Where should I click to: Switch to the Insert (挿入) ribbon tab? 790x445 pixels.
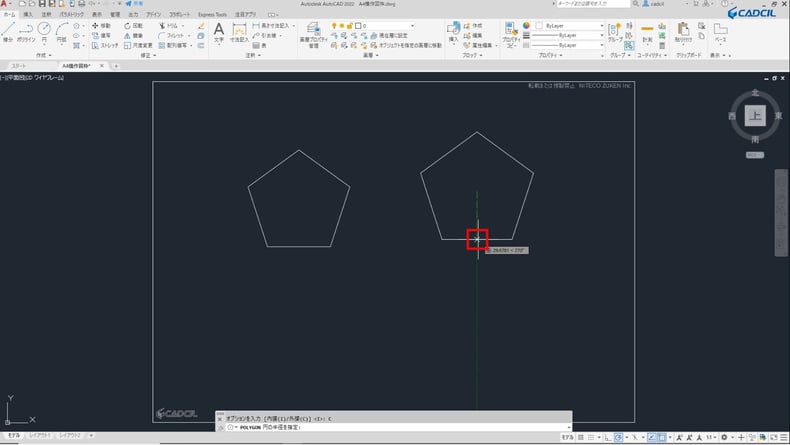(27, 15)
